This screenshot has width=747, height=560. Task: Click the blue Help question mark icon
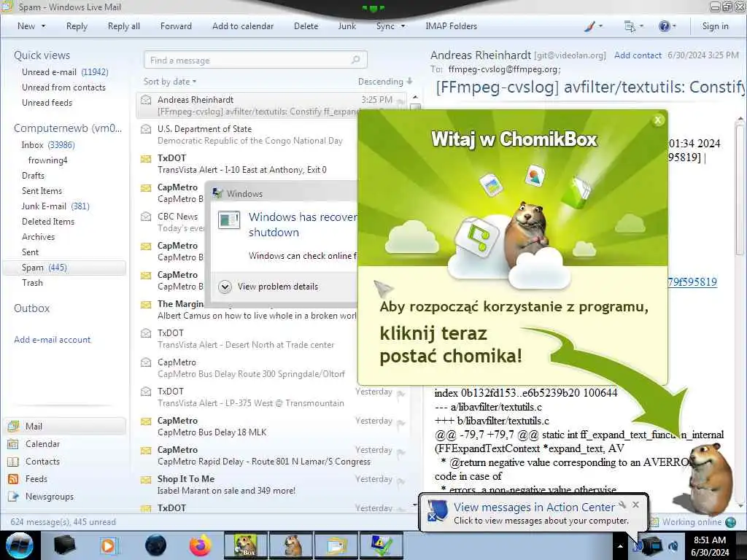coord(664,26)
